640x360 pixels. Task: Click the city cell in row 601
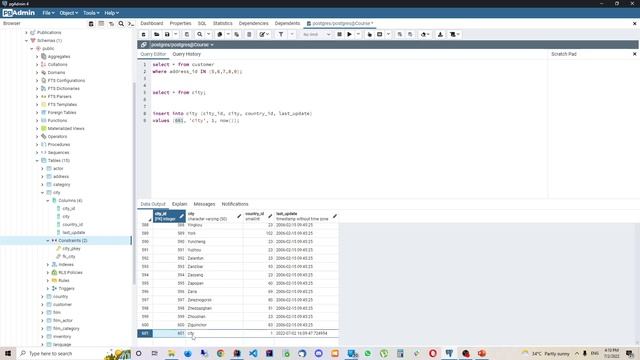[x=214, y=333]
